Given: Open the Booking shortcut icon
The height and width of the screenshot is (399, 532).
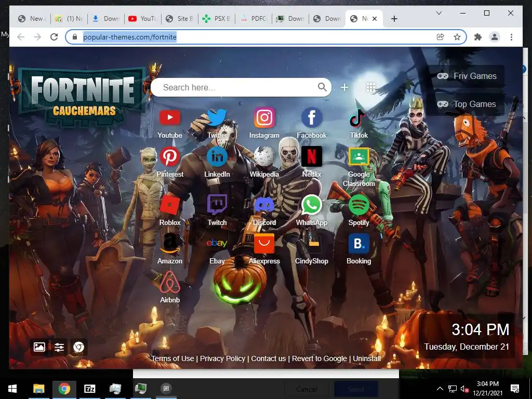Looking at the screenshot, I should coord(358,244).
